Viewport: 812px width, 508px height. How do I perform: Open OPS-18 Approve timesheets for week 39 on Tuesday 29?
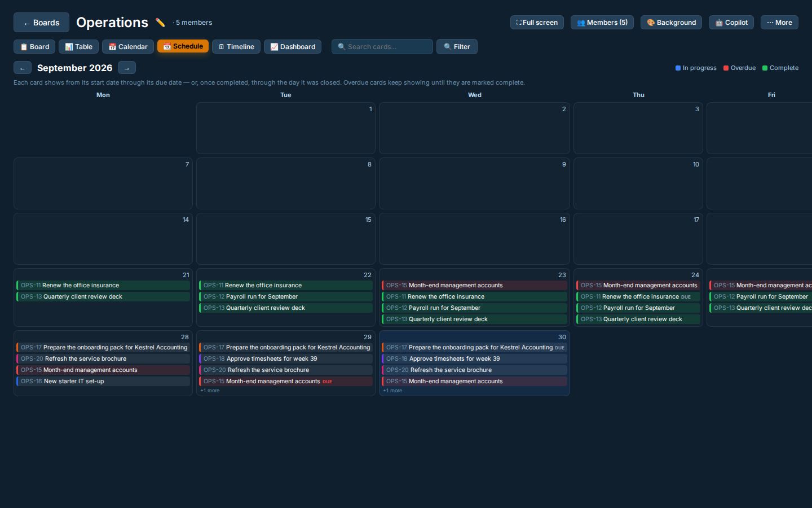[286, 359]
